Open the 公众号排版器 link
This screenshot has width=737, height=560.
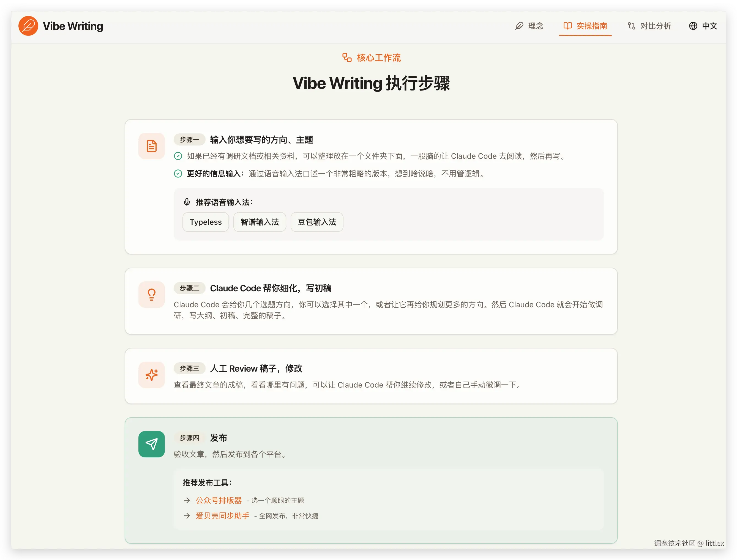[219, 500]
